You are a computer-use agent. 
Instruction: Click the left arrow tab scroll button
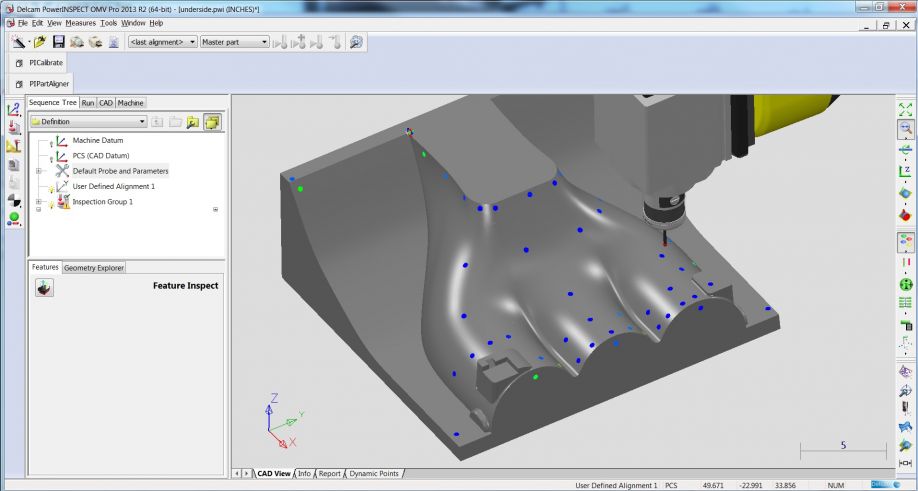(x=237, y=473)
